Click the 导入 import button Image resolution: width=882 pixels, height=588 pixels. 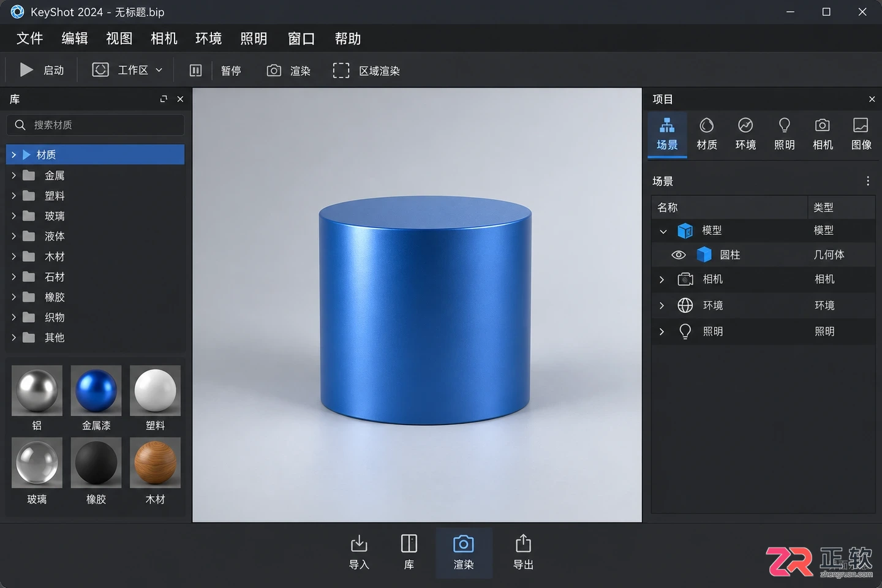point(359,552)
